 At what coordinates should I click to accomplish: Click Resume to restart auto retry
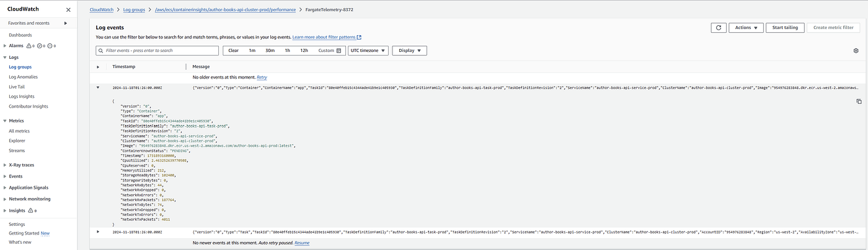pyautogui.click(x=302, y=243)
